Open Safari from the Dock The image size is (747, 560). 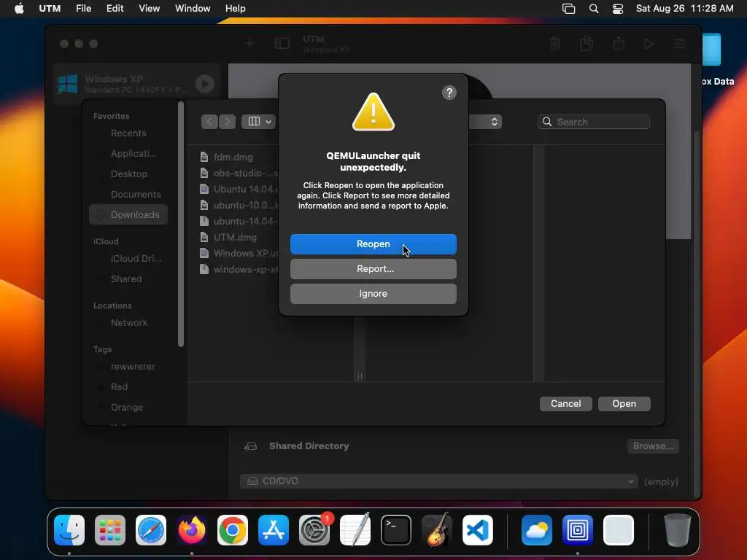[151, 529]
